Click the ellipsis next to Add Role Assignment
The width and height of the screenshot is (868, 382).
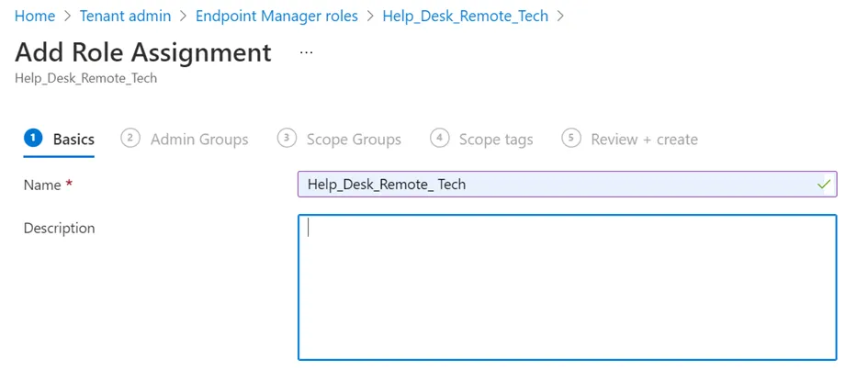pyautogui.click(x=306, y=53)
